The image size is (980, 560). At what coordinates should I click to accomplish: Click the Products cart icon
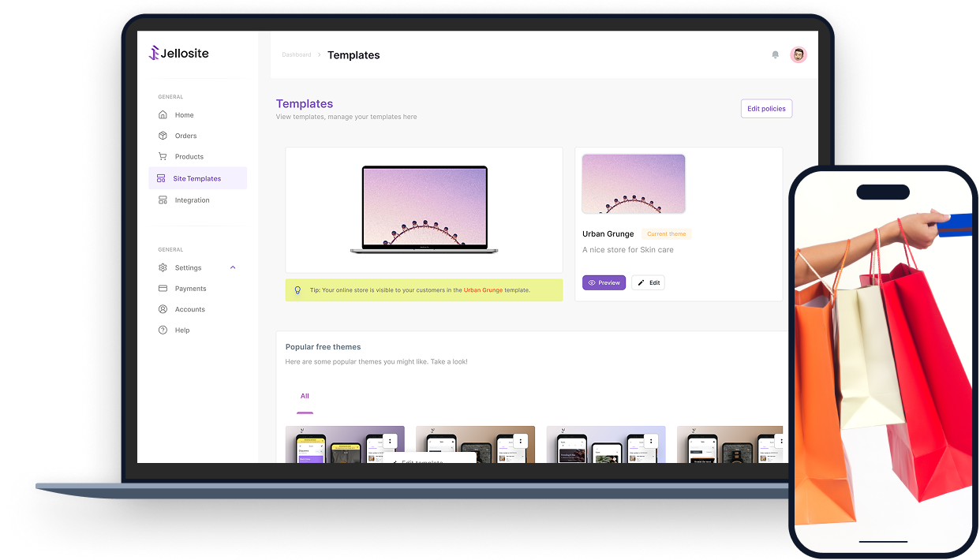[163, 156]
